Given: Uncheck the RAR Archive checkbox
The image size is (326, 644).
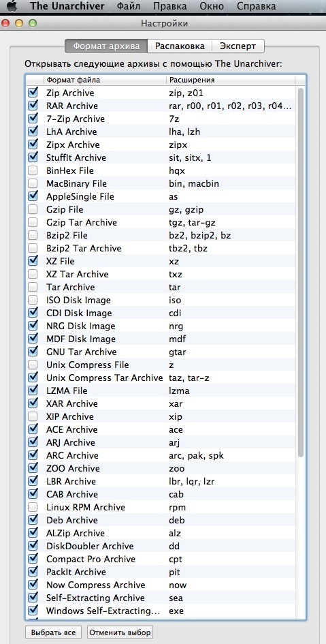Looking at the screenshot, I should [x=33, y=106].
